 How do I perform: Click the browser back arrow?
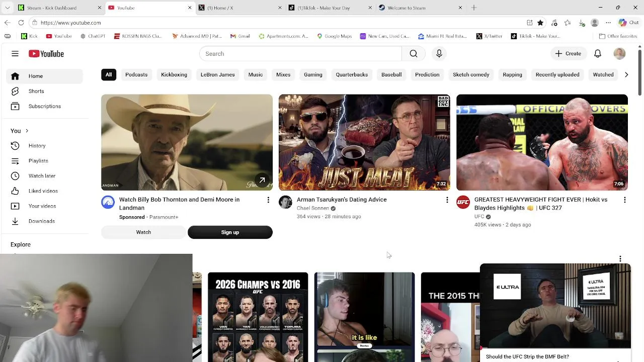pos(7,23)
